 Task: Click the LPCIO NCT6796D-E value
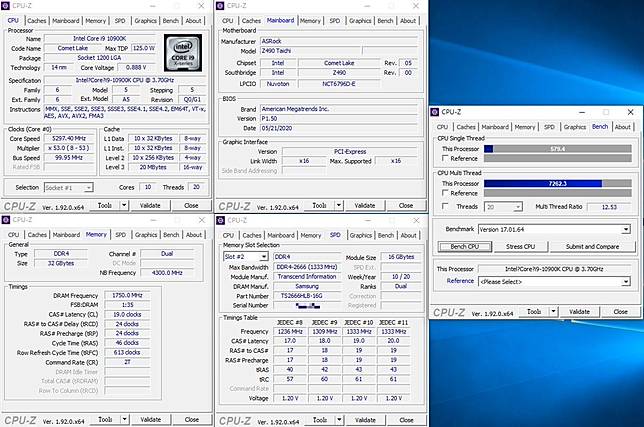tap(339, 84)
